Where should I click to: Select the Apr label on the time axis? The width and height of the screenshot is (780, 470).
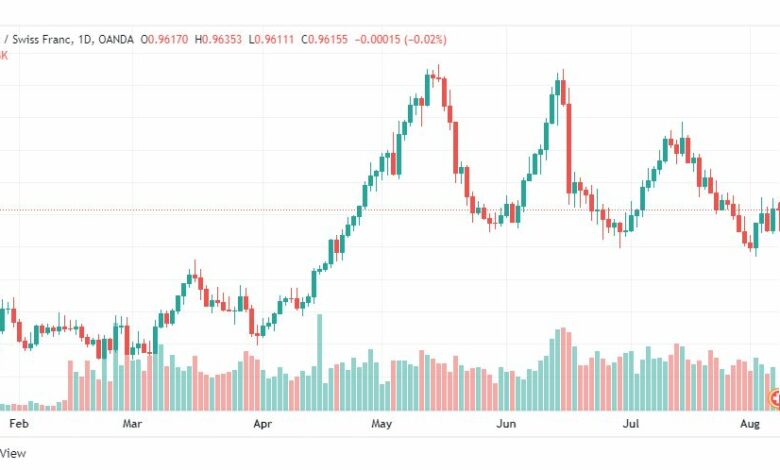click(x=263, y=424)
